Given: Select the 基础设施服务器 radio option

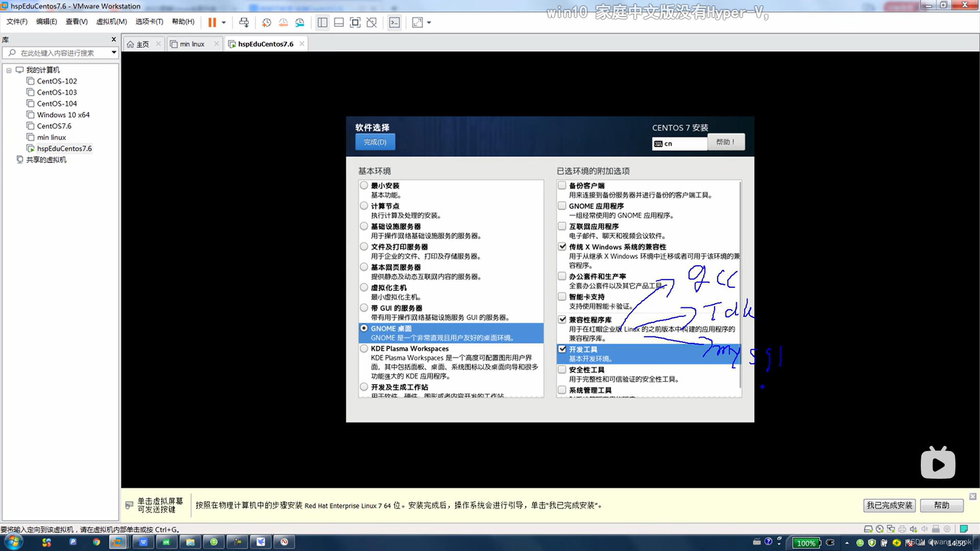Looking at the screenshot, I should point(364,227).
